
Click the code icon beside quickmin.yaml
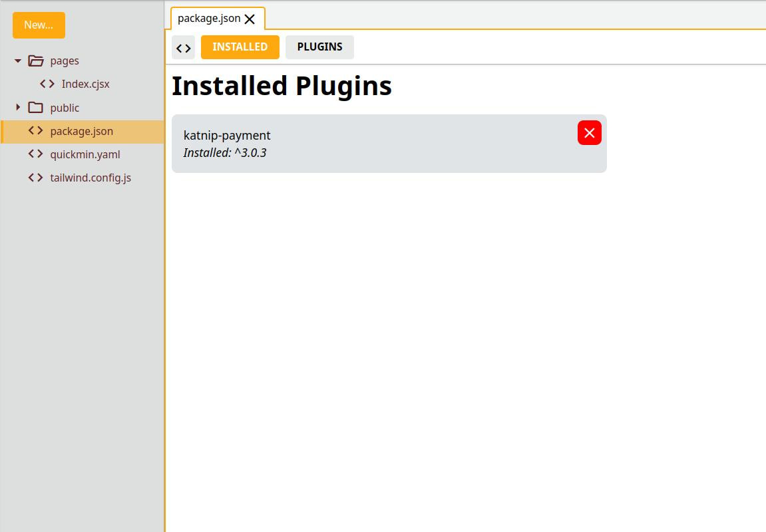click(36, 154)
